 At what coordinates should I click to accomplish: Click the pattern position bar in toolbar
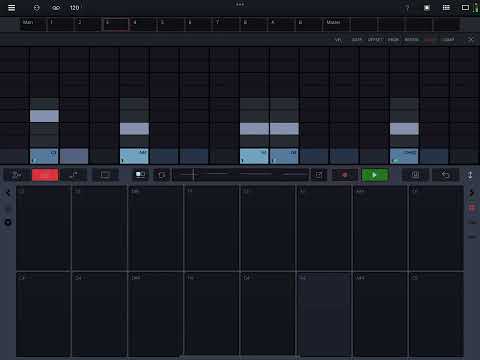click(x=240, y=174)
